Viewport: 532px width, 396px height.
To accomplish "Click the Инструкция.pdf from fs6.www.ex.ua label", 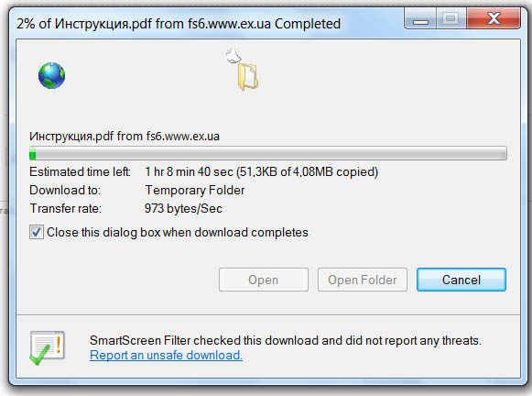I will coord(125,137).
